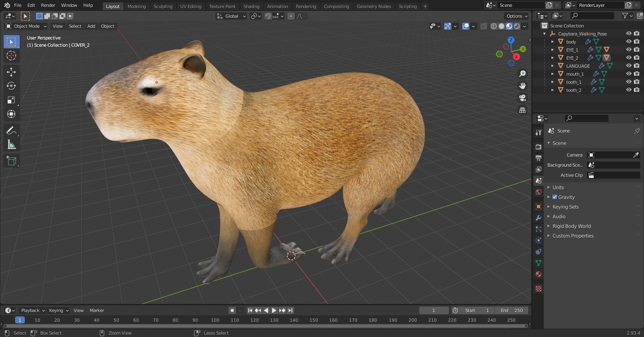Click Marker in timeline header
This screenshot has height=337, width=644.
click(x=97, y=310)
